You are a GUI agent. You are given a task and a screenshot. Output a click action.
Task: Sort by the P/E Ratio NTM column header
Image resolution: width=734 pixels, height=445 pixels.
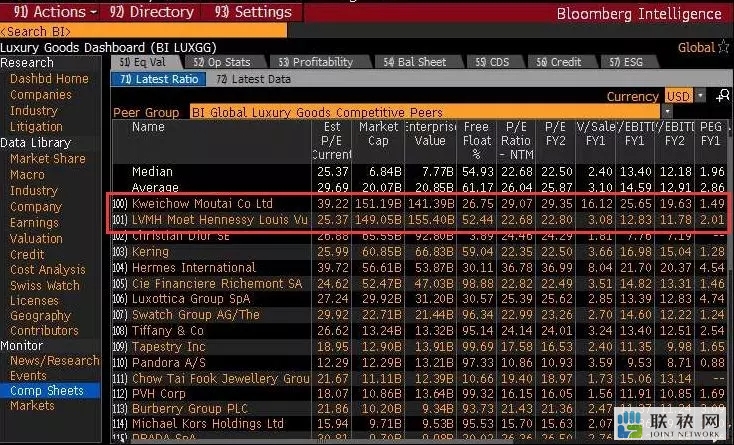[x=516, y=140]
